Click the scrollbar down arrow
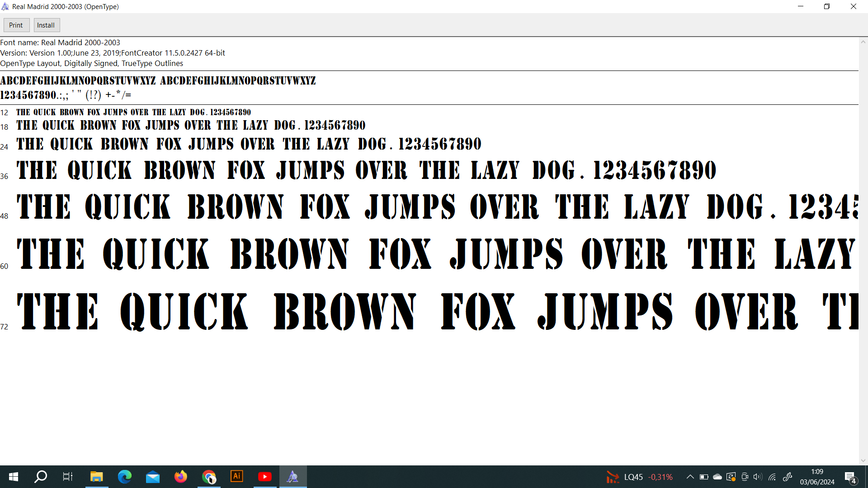868x488 pixels. [x=863, y=460]
